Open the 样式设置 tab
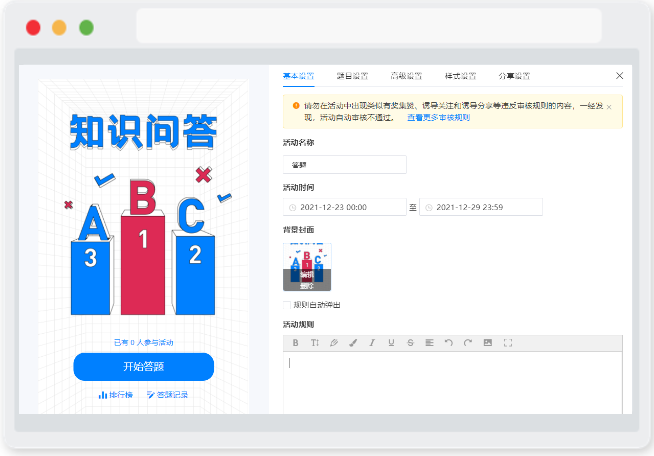Screen dimensions: 654x456 [x=460, y=76]
